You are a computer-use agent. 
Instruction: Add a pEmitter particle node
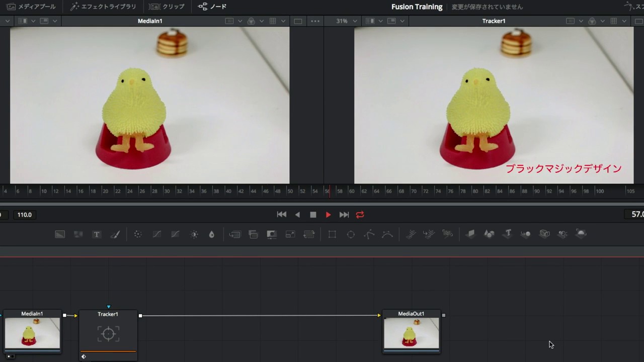(x=411, y=234)
